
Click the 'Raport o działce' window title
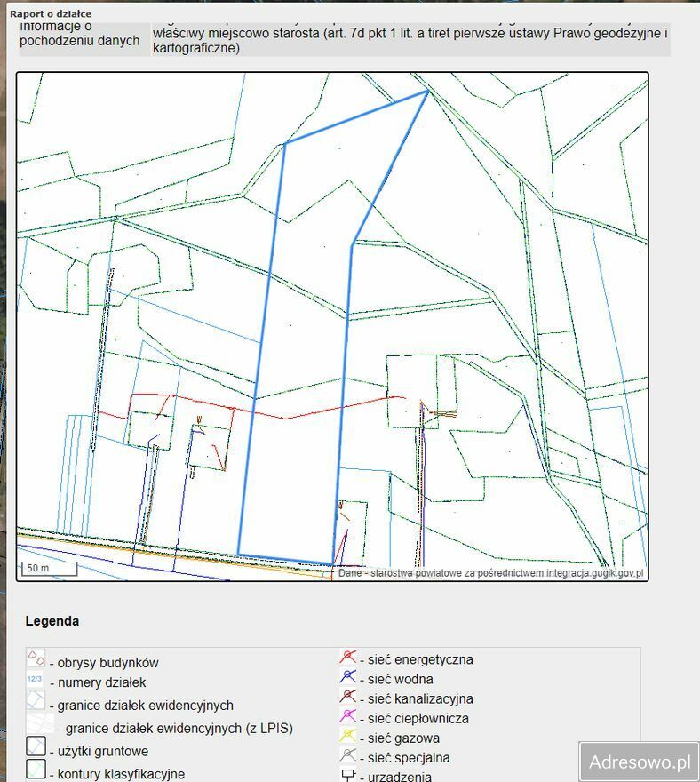51,14
